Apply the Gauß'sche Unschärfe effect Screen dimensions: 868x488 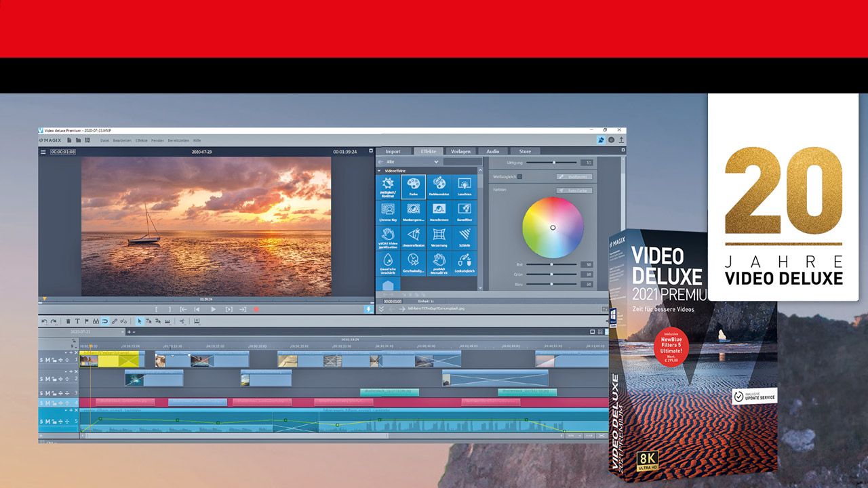[388, 263]
